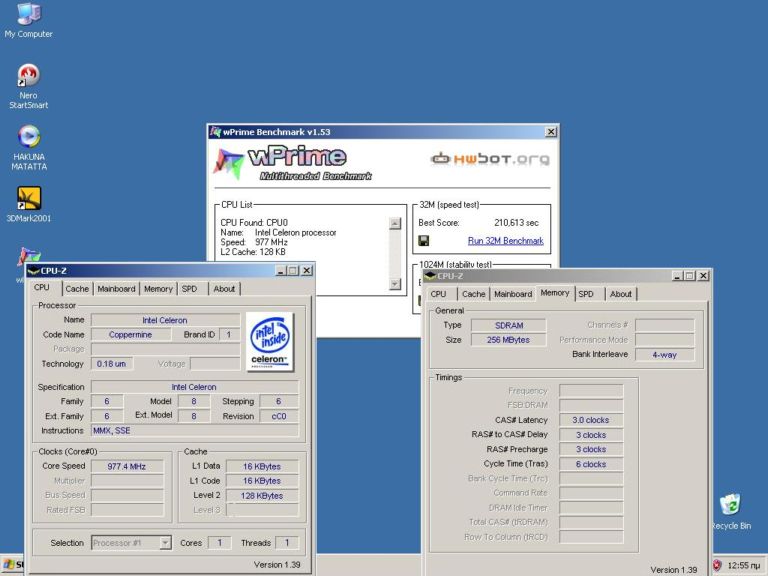768x576 pixels.
Task: Select CPU tab in right CPU-Z window
Action: pos(438,294)
